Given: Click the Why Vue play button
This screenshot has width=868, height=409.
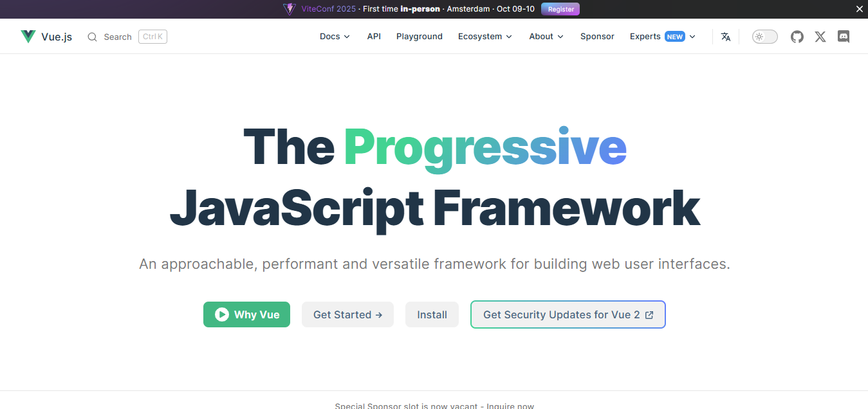Looking at the screenshot, I should coord(246,314).
